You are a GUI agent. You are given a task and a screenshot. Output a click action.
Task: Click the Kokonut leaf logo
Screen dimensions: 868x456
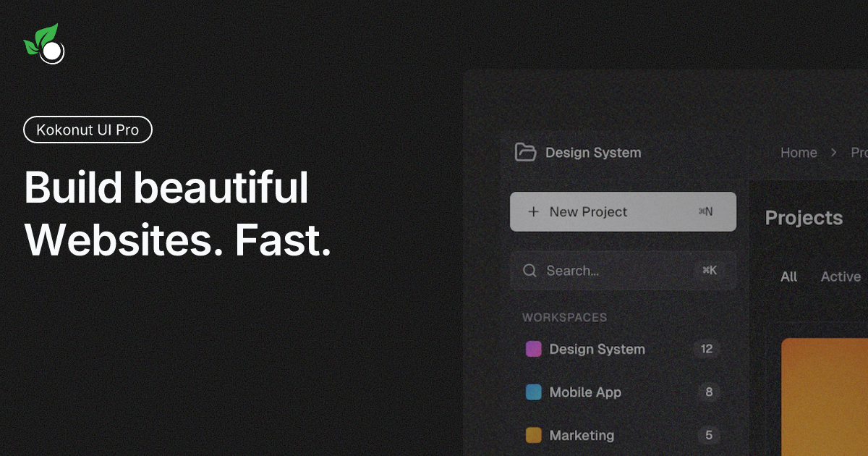43,45
